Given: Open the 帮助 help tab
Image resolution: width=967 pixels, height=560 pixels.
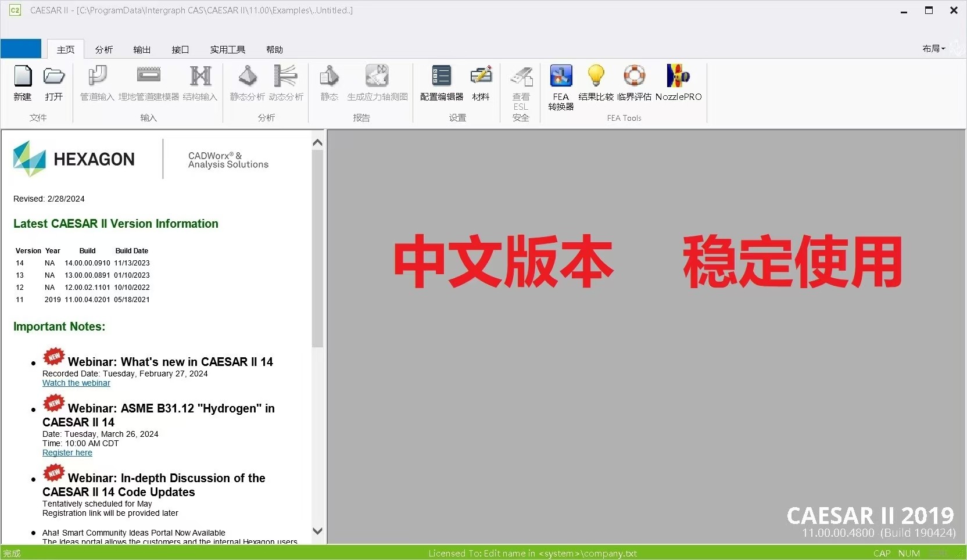Looking at the screenshot, I should coord(274,49).
